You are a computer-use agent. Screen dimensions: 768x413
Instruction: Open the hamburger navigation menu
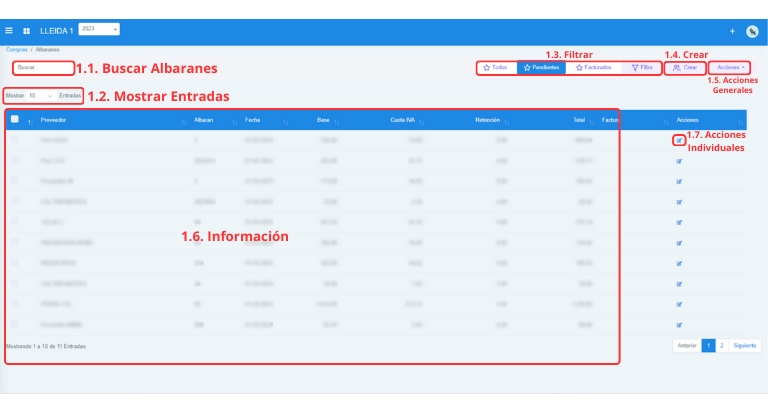pos(9,30)
